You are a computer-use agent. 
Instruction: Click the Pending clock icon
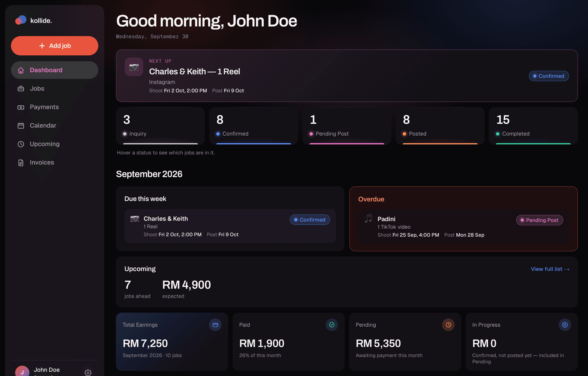point(448,325)
